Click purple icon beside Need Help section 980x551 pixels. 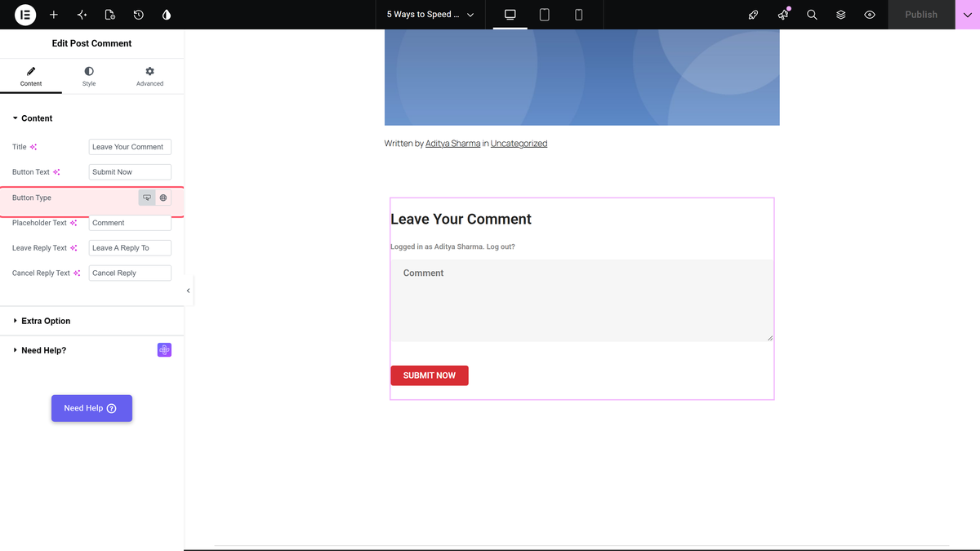click(x=164, y=350)
